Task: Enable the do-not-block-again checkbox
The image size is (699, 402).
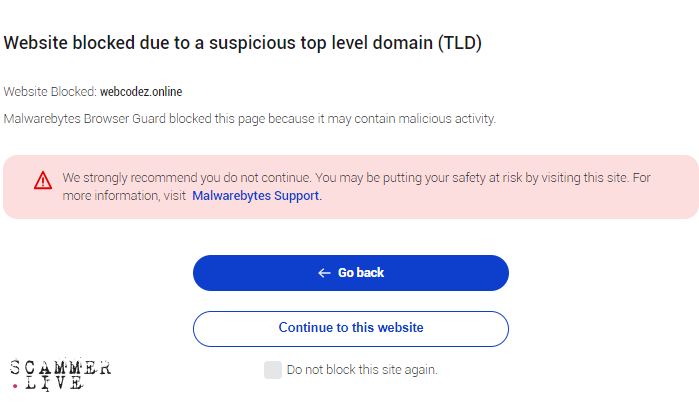Action: pyautogui.click(x=273, y=370)
